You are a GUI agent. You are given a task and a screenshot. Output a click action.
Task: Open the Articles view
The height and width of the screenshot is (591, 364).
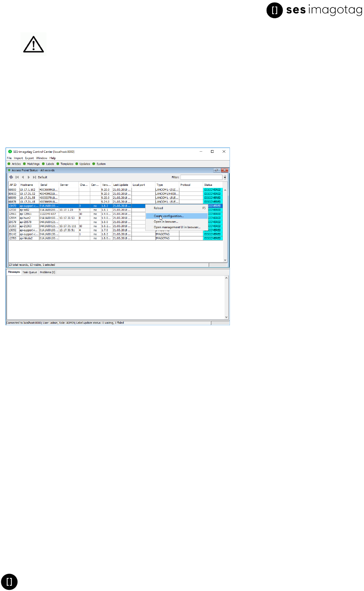[14, 164]
